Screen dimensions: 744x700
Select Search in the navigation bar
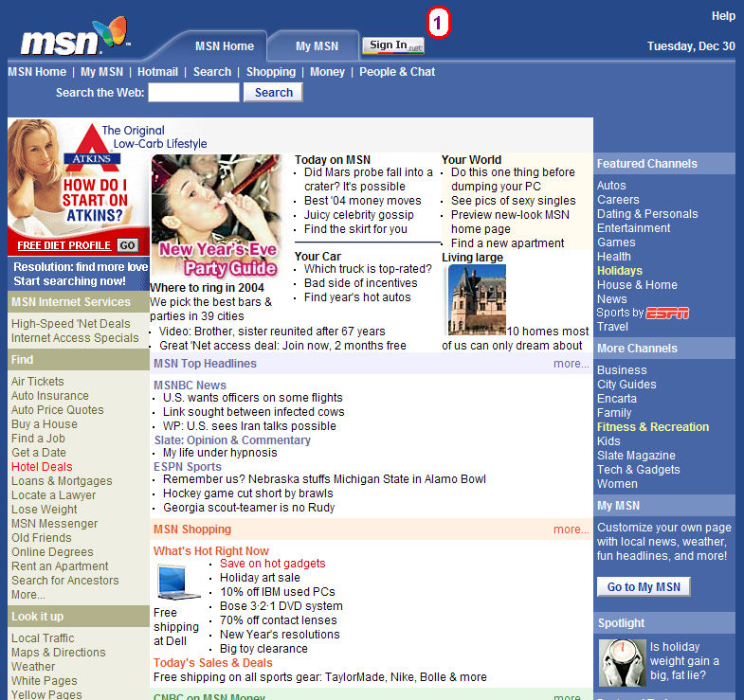(212, 72)
